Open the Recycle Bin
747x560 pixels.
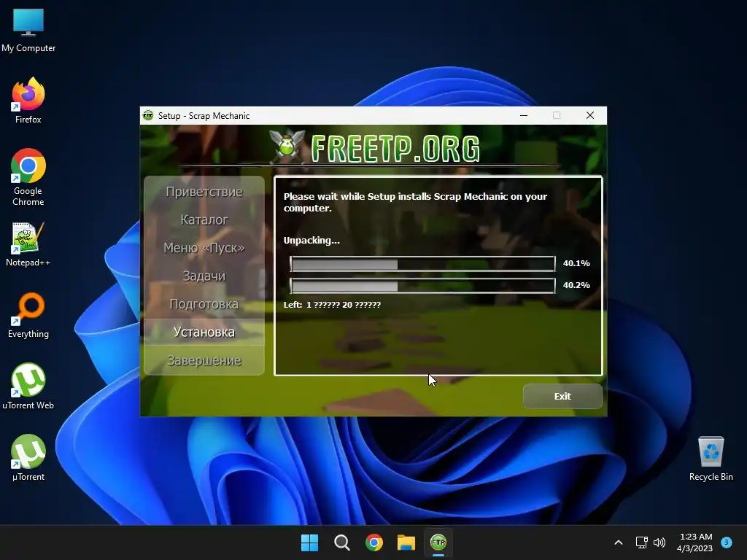[711, 459]
